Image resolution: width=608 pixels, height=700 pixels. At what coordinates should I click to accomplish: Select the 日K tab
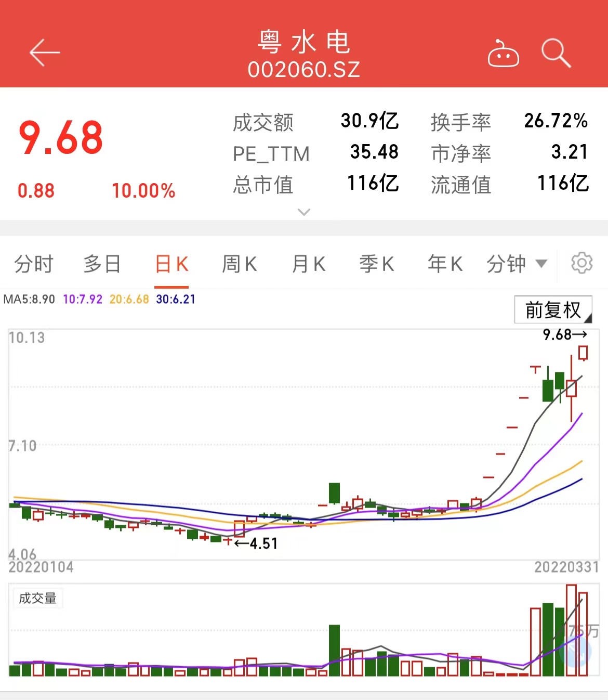pyautogui.click(x=171, y=264)
